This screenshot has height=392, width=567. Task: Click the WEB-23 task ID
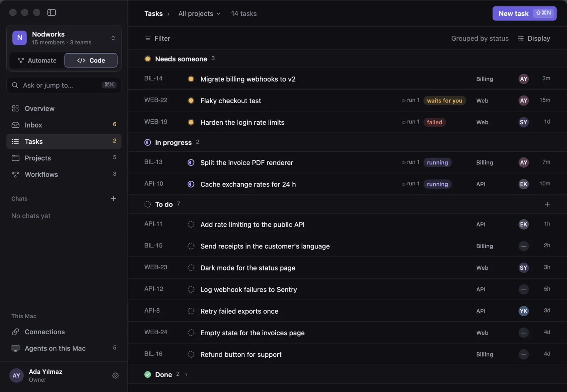156,267
